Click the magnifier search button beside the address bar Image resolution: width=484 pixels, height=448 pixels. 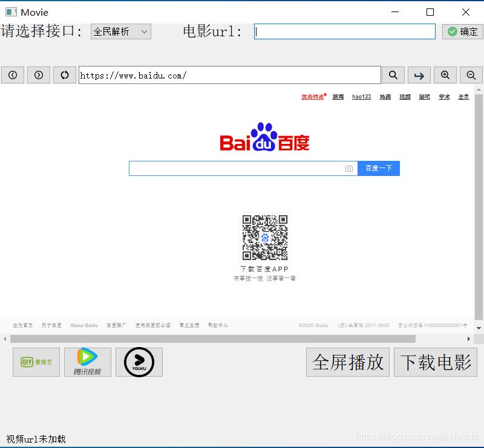pos(393,75)
